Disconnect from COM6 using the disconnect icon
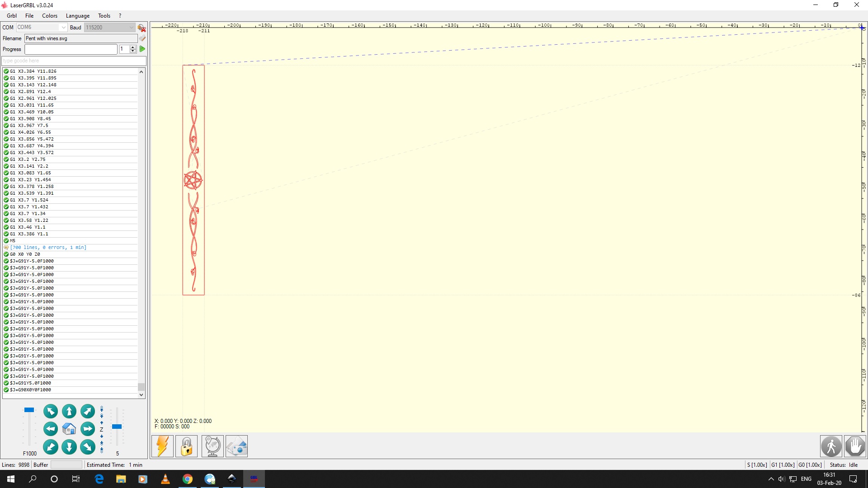The image size is (868, 488). click(x=142, y=27)
